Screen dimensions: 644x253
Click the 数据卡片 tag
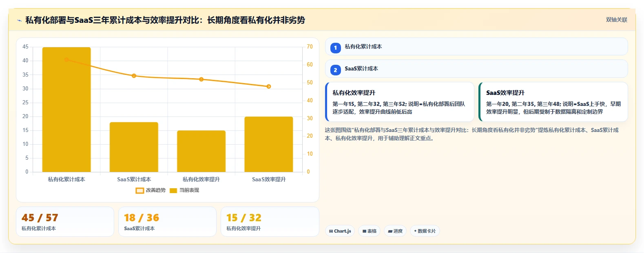[425, 231]
